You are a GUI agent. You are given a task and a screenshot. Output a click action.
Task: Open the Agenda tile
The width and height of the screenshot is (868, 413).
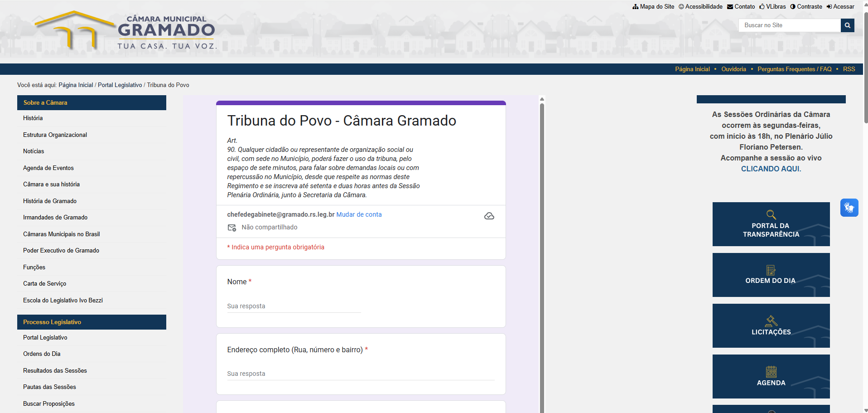(x=771, y=377)
